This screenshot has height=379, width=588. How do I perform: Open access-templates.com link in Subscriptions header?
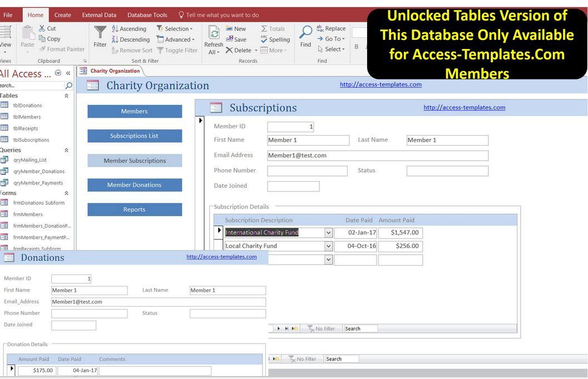pyautogui.click(x=465, y=107)
